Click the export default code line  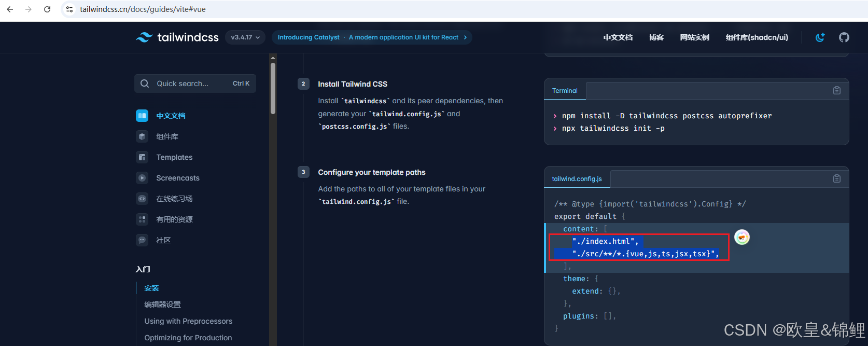click(x=590, y=216)
